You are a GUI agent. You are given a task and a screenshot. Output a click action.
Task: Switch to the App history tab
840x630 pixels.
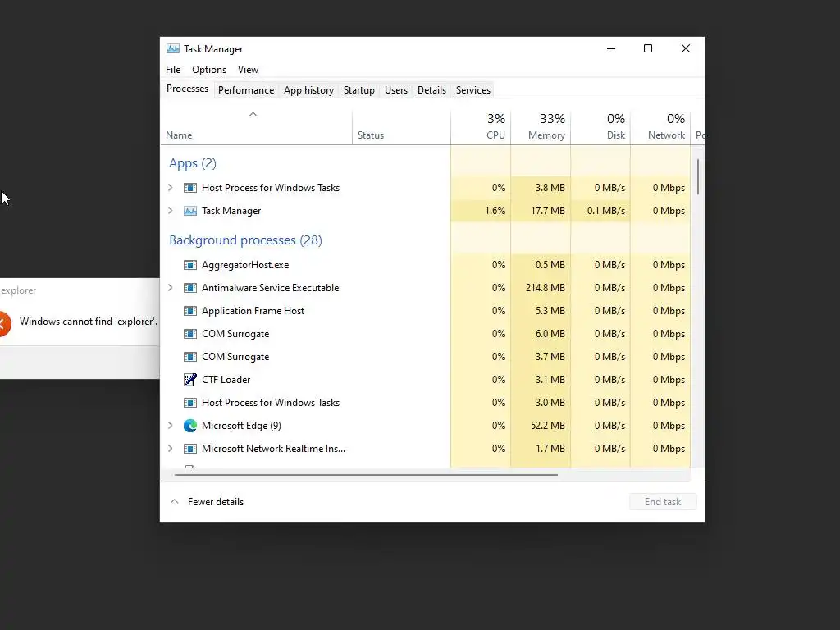click(308, 90)
